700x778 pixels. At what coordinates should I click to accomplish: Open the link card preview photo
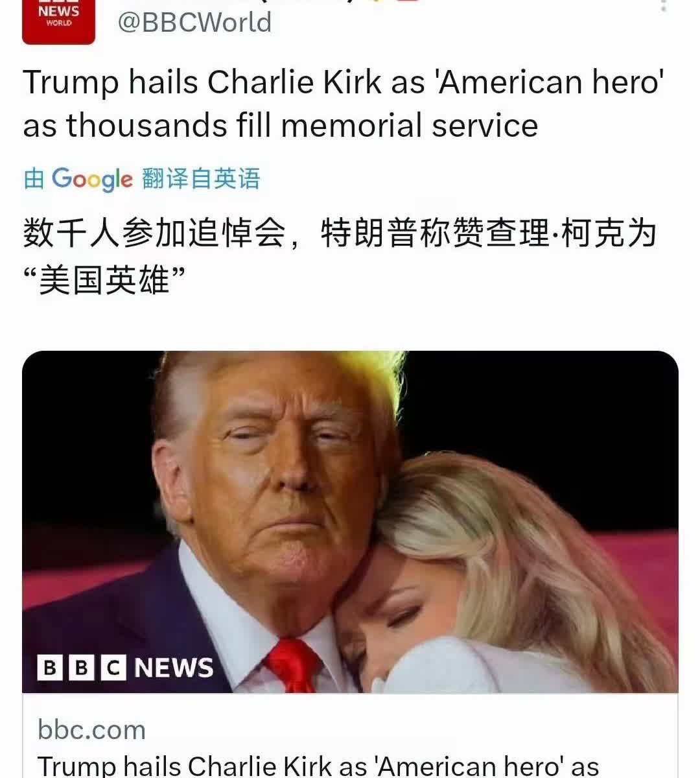coord(350,522)
